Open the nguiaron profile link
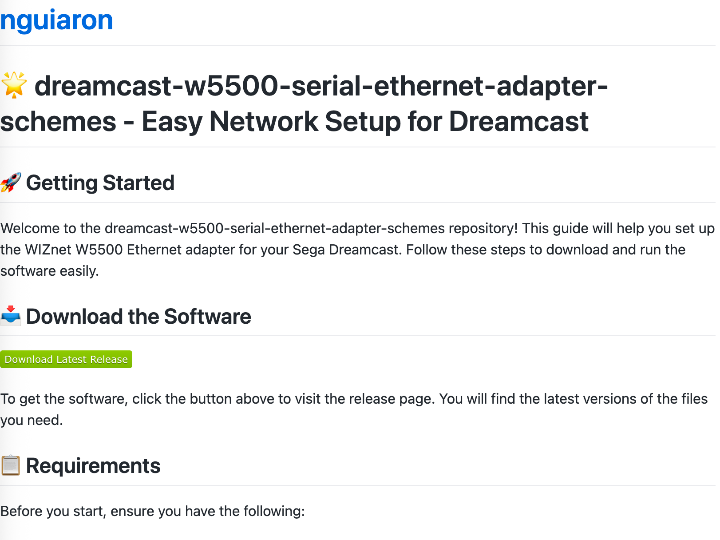This screenshot has width=720, height=540. 56,20
